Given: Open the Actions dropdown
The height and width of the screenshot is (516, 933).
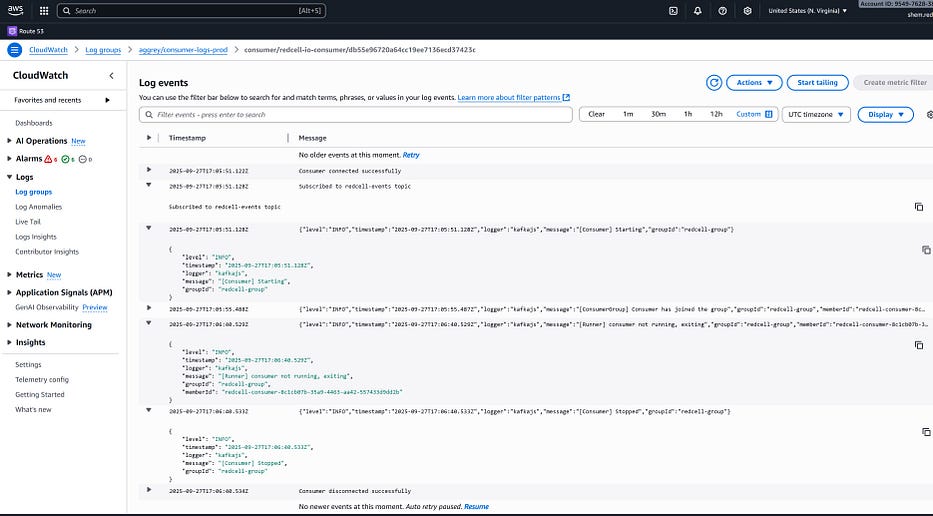Looking at the screenshot, I should click(754, 83).
